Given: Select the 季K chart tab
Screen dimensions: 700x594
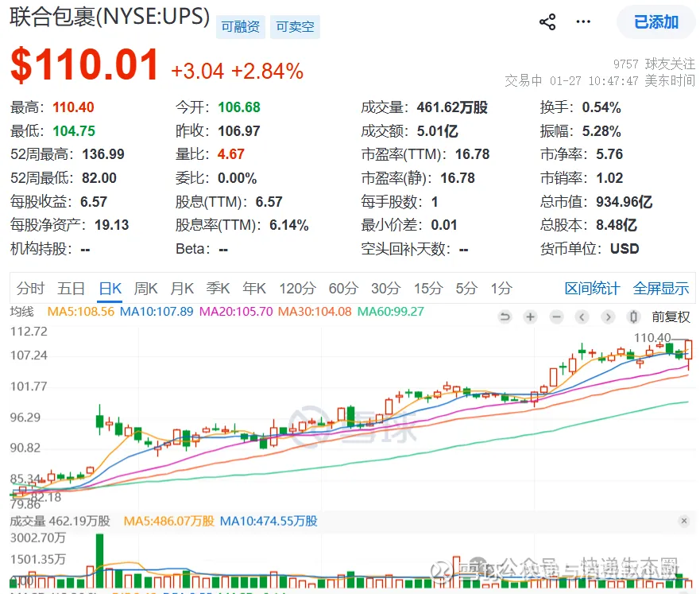Looking at the screenshot, I should coord(218,289).
